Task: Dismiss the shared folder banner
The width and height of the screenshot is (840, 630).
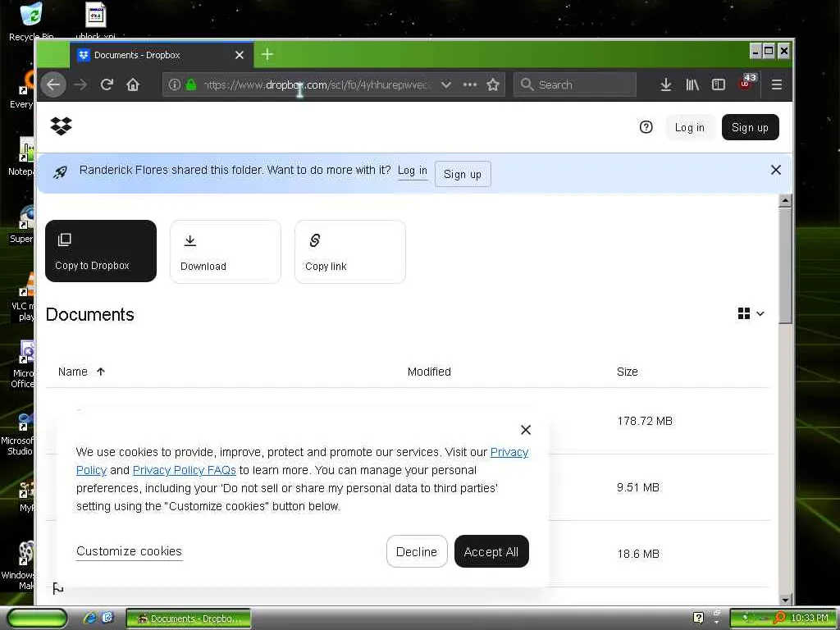Action: pos(776,170)
